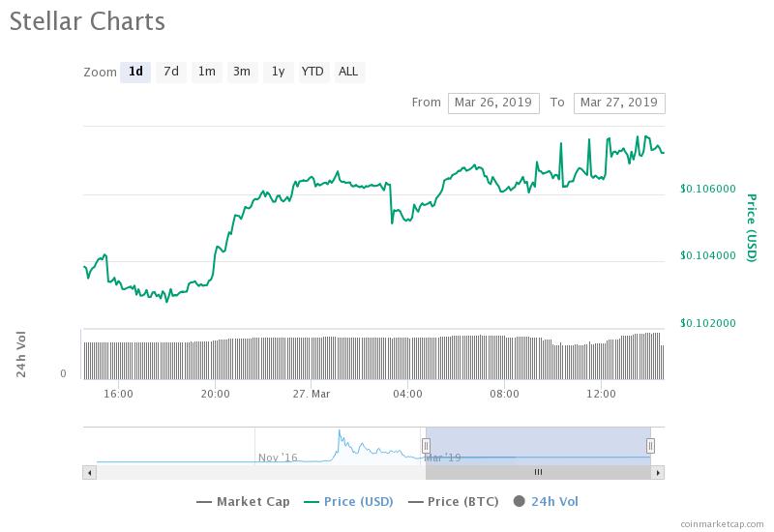Toggle the Price (BTC) series

pyautogui.click(x=453, y=502)
